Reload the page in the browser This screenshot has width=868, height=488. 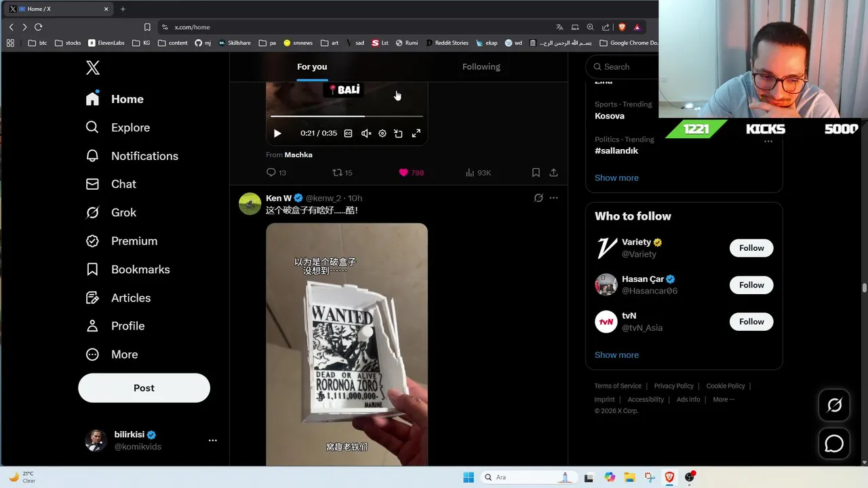pyautogui.click(x=38, y=27)
